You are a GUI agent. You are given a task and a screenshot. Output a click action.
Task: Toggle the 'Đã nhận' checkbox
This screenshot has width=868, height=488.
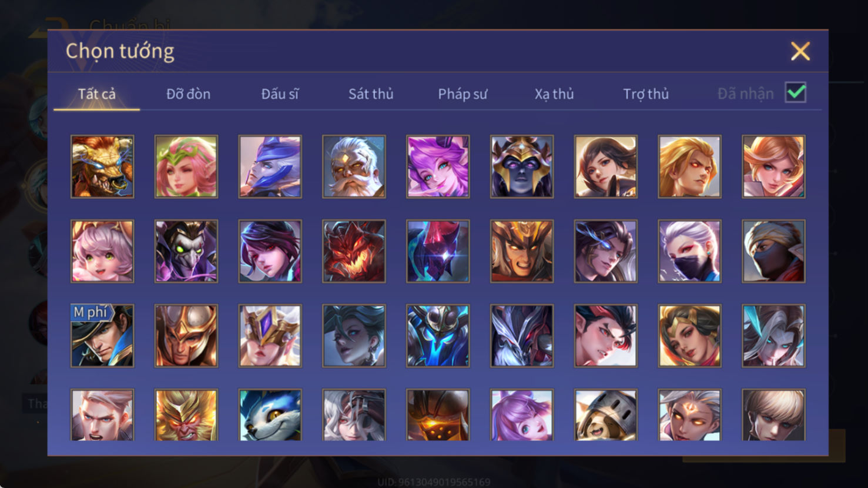796,93
